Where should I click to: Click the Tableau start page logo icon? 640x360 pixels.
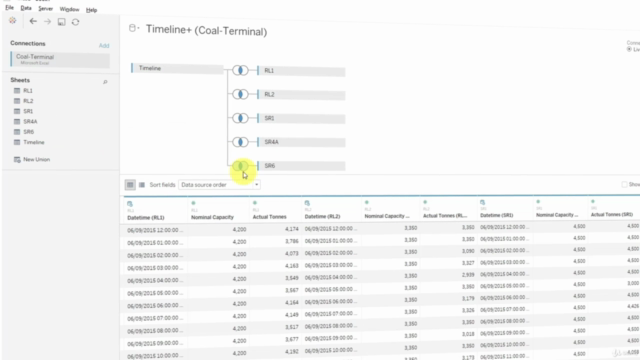13,20
